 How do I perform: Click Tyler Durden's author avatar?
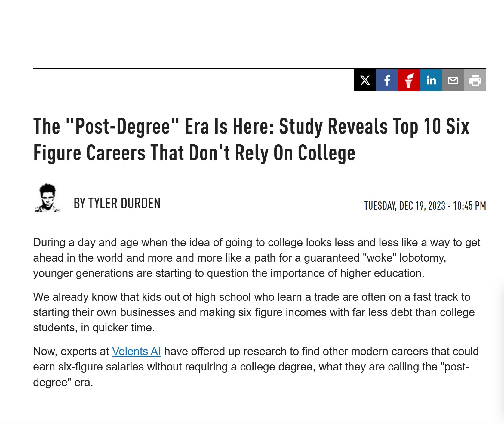point(48,198)
